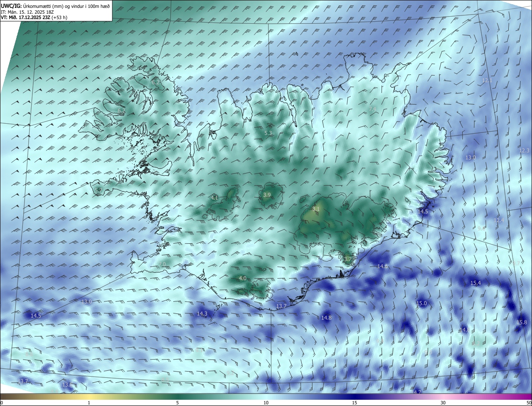
Task: Click the 15.4 value label
Action: [475, 283]
